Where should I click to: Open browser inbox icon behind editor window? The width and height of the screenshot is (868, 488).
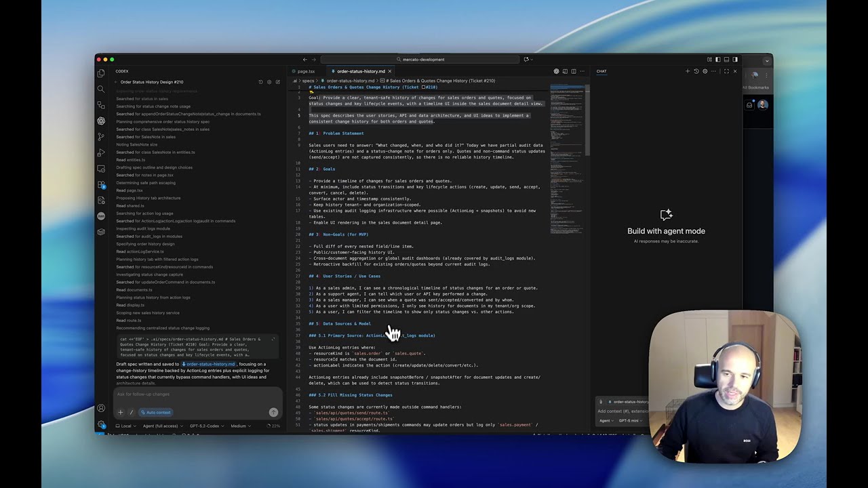coord(749,105)
